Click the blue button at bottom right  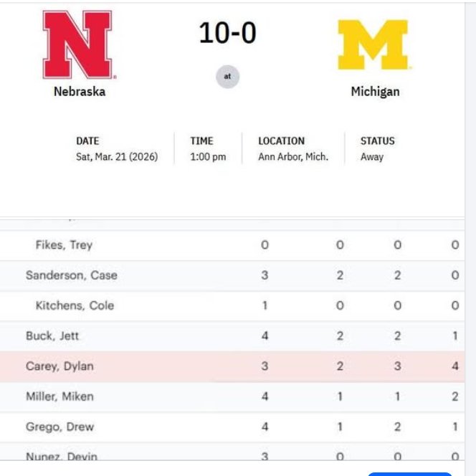click(410, 474)
